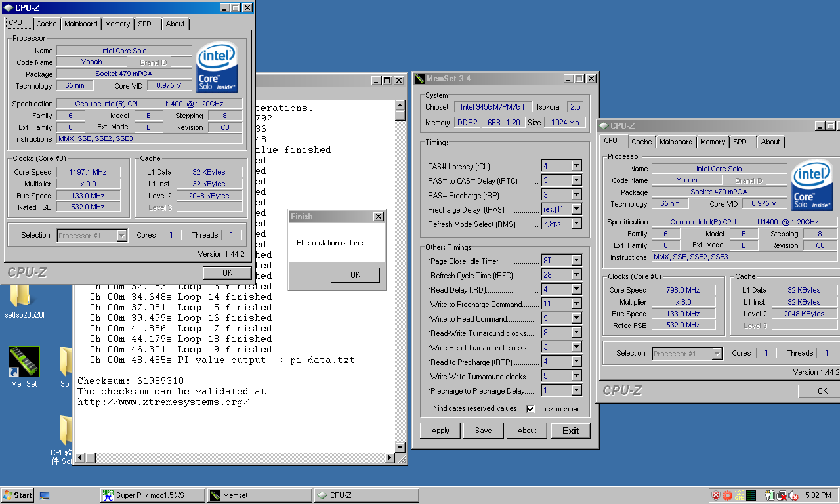Click Super PI horizontal scrollbar left arrow
The image size is (840, 504).
click(79, 458)
